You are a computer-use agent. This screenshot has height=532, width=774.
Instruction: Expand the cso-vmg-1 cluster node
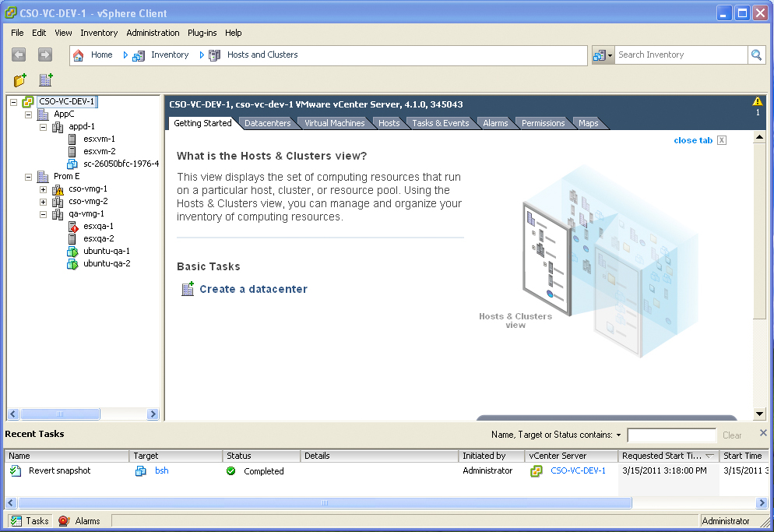pyautogui.click(x=44, y=189)
